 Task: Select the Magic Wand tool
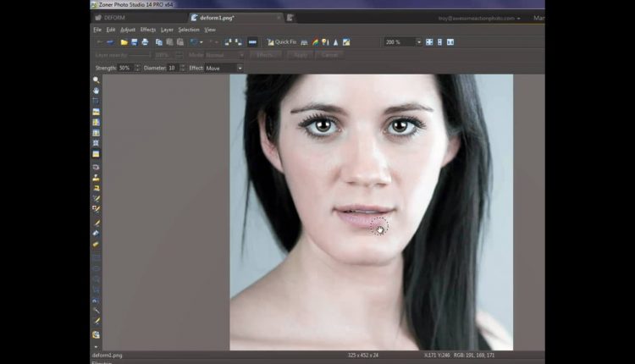click(96, 311)
